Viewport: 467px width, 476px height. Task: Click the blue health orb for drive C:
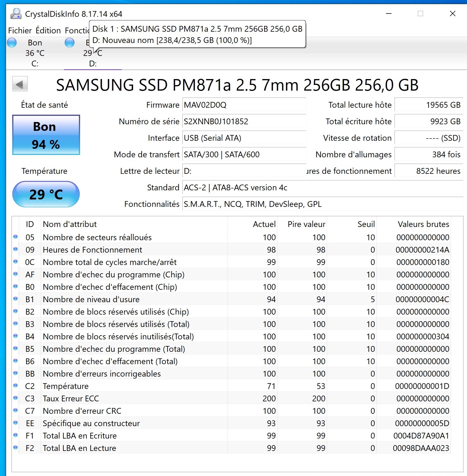[12, 43]
